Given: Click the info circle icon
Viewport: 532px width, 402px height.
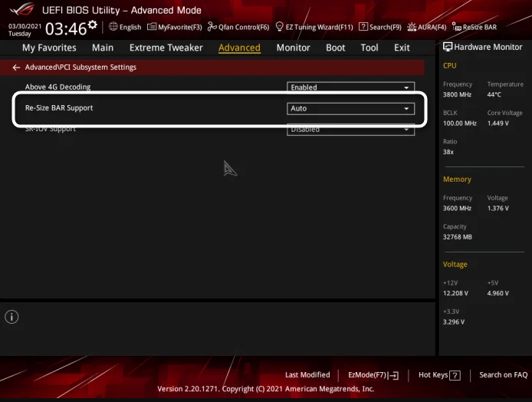Looking at the screenshot, I should tap(11, 317).
